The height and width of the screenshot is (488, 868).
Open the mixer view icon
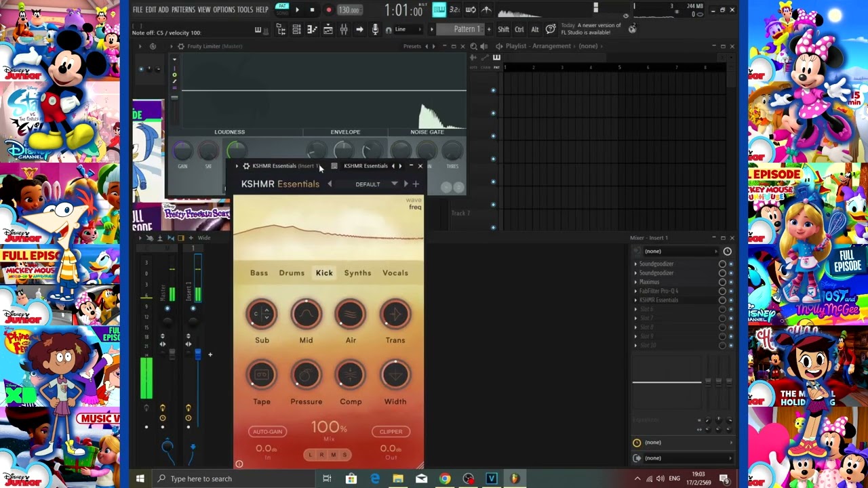344,29
